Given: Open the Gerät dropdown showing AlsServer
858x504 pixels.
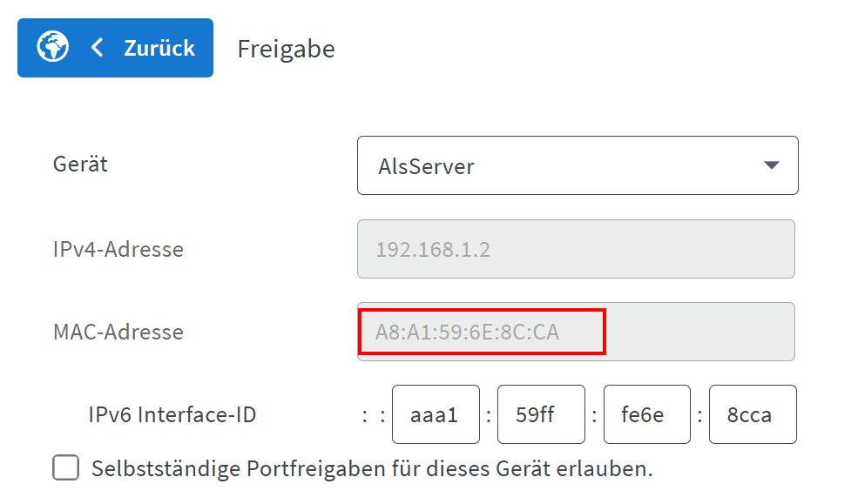Looking at the screenshot, I should (x=578, y=165).
